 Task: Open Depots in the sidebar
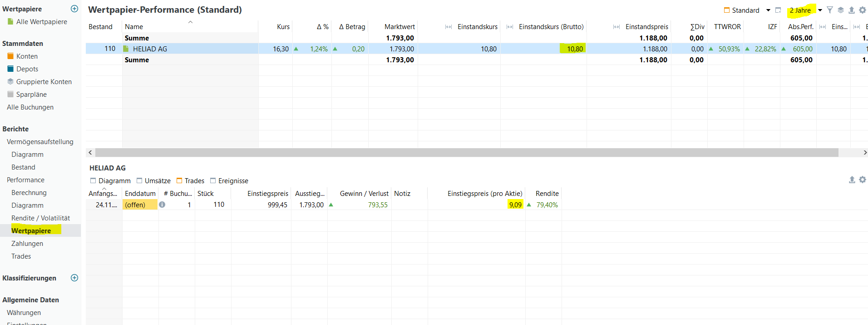coord(27,69)
